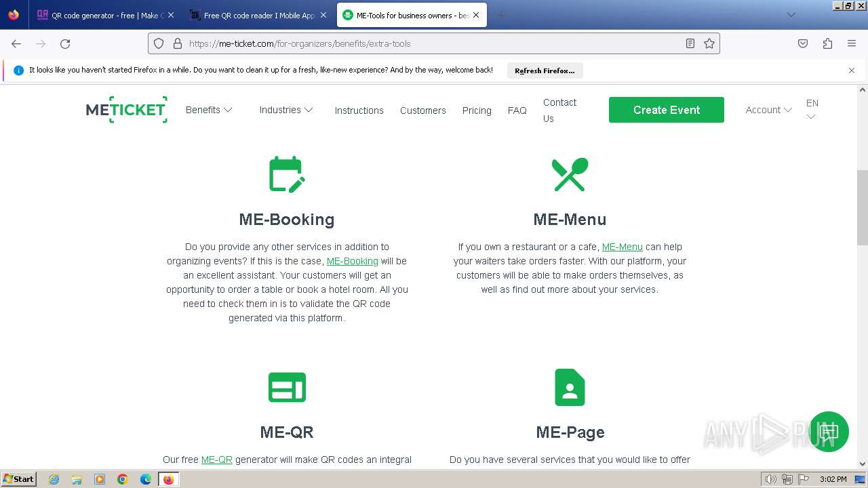This screenshot has height=488, width=868.
Task: Click the ME-Menu heading
Action: coord(570,220)
